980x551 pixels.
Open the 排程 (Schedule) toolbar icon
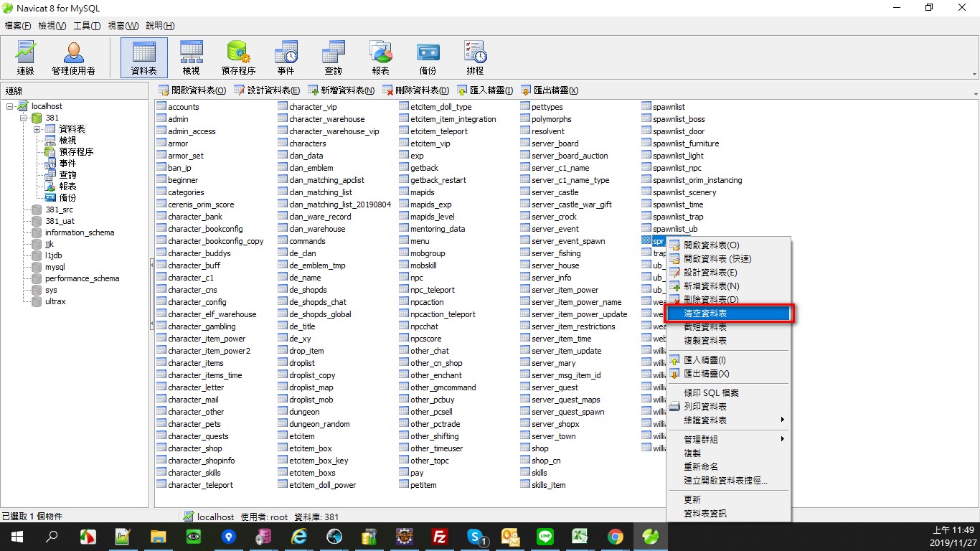coord(475,58)
